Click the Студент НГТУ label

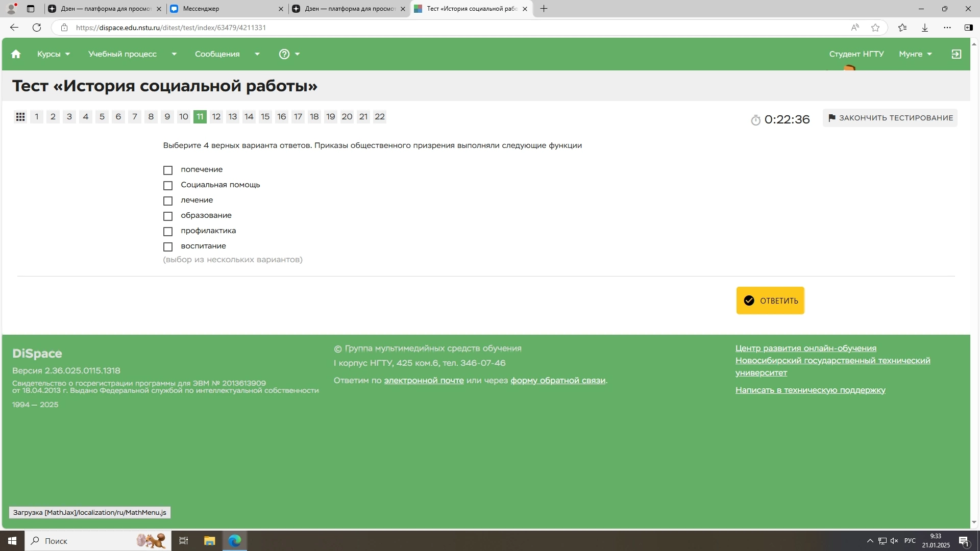[856, 54]
